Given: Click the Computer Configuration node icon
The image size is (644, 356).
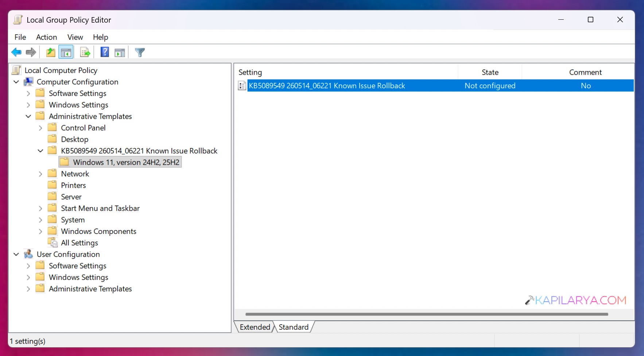Looking at the screenshot, I should 28,82.
